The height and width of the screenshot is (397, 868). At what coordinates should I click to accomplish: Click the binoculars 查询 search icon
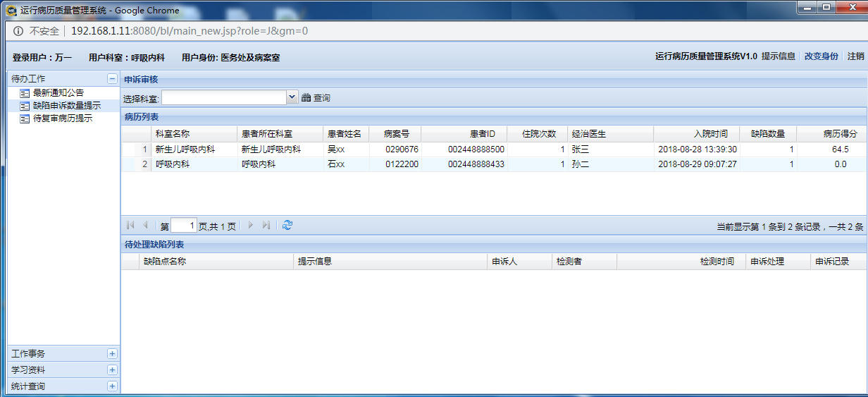point(306,98)
